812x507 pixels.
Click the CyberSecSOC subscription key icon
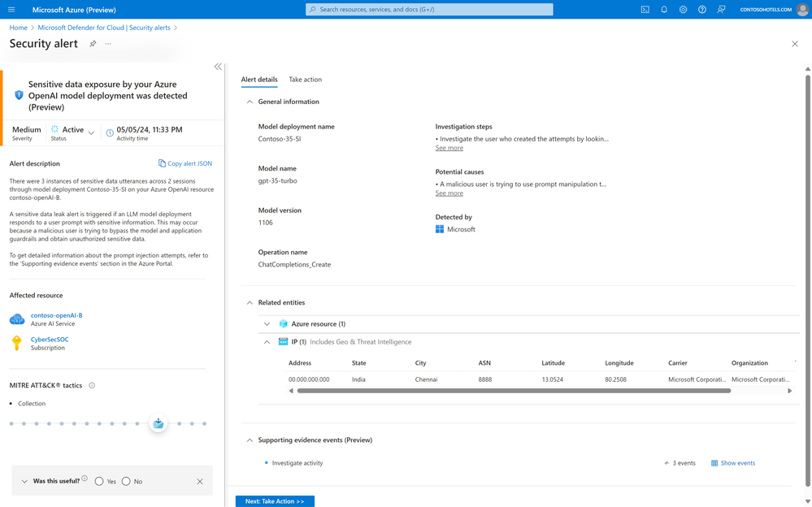tap(17, 343)
